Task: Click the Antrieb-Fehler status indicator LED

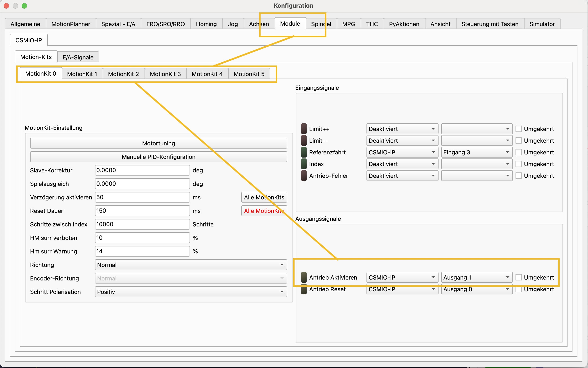Action: [304, 176]
